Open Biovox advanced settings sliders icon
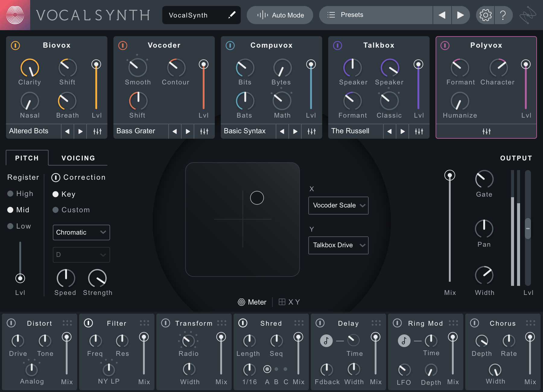Viewport: 543px width, 392px height. pos(97,131)
